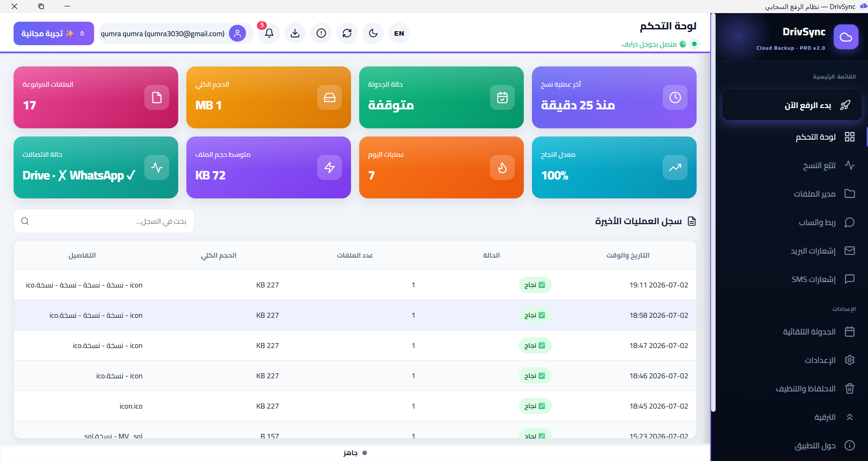Open the info alert circle icon
Screen dimensions: 868x461
click(x=321, y=33)
